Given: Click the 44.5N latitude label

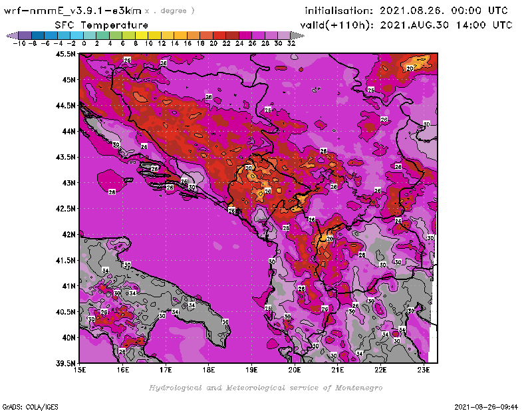Looking at the screenshot, I should [x=66, y=106].
